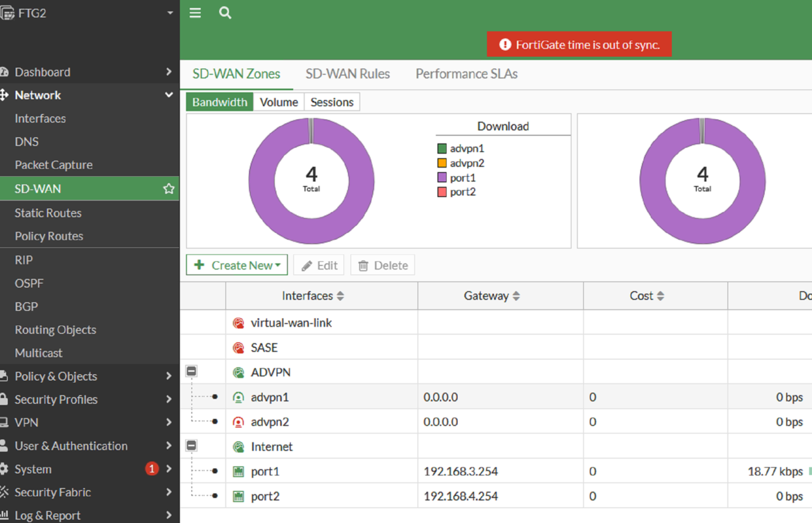
Task: Sort by Interfaces column arrows
Action: tap(340, 296)
